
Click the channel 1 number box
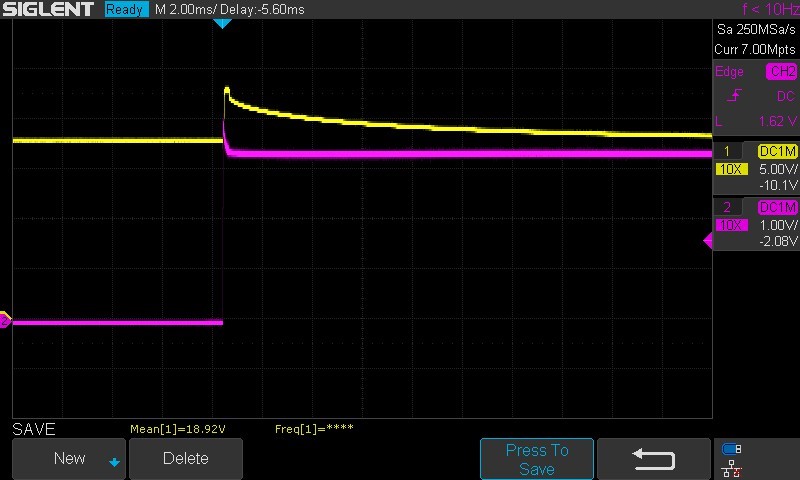click(727, 151)
